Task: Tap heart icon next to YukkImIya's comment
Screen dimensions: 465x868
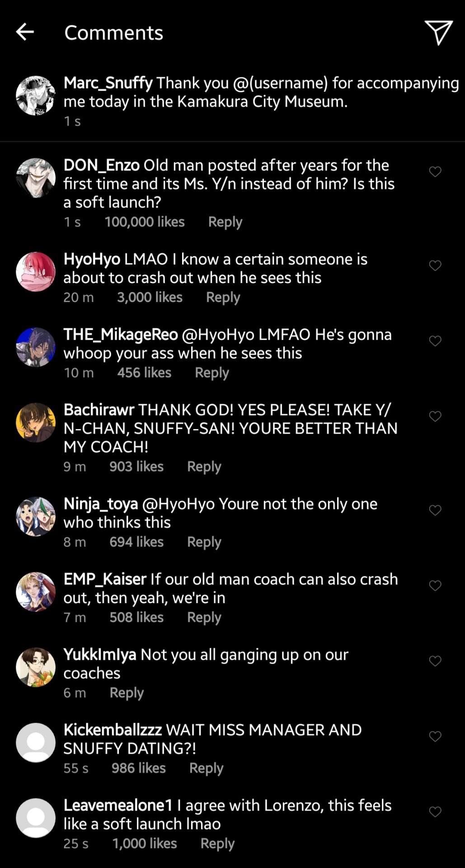Action: click(435, 661)
